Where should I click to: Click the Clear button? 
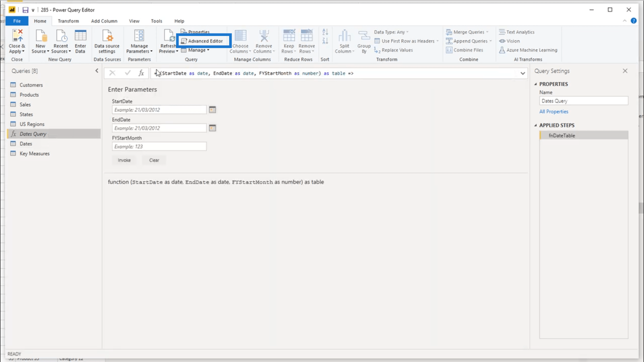click(154, 160)
